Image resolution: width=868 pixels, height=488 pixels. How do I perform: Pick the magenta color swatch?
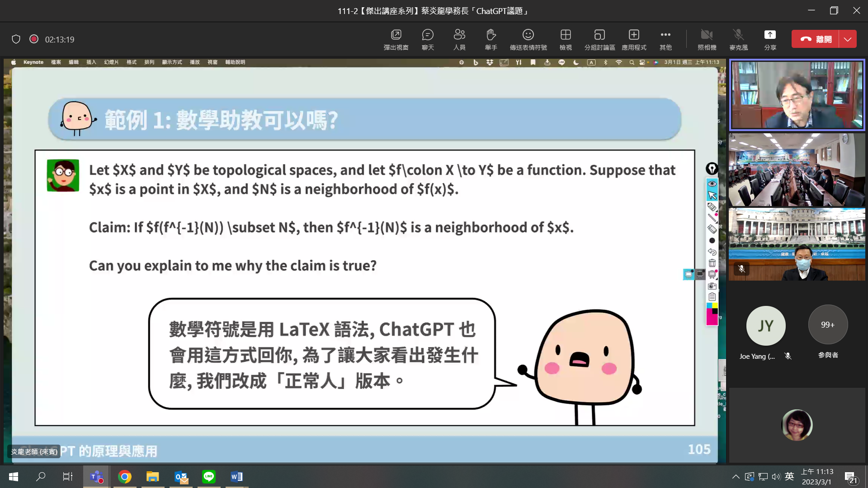click(712, 320)
